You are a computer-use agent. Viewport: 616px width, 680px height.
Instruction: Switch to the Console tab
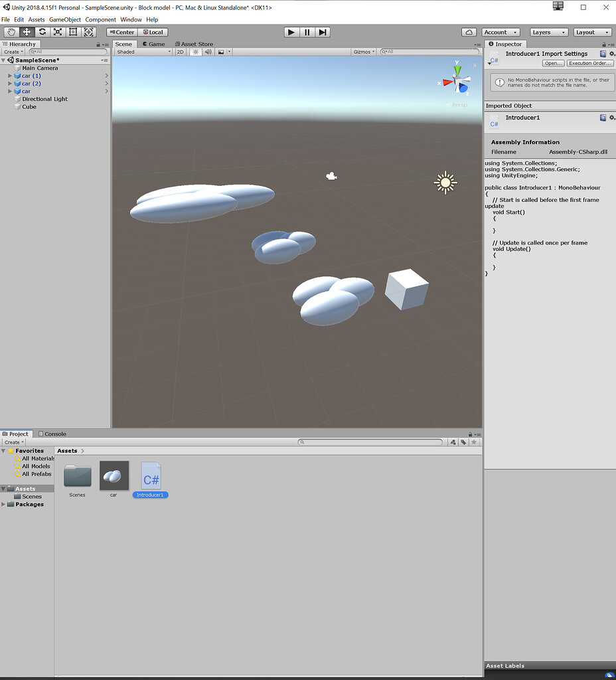coord(52,434)
